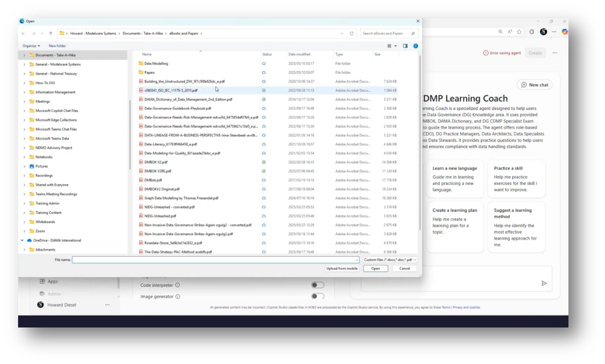The image size is (605, 364).
Task: Choose the Create a learning plan card
Action: coord(455,227)
